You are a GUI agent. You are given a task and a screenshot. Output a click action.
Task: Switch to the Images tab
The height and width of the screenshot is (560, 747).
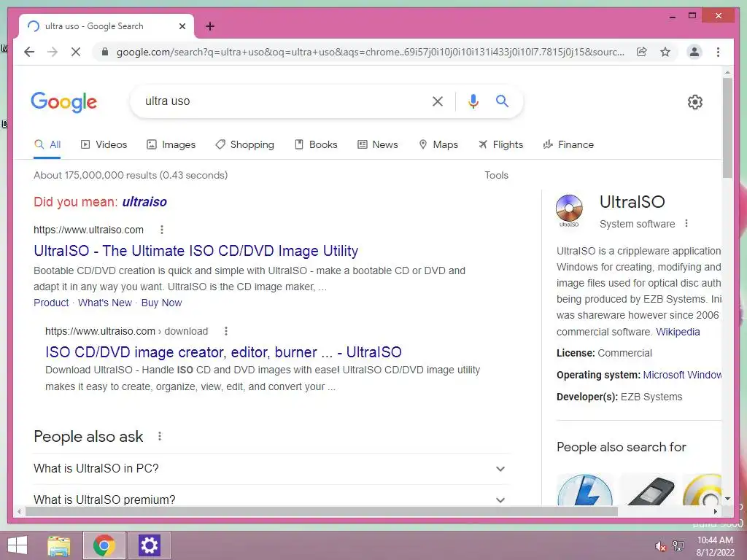coord(171,144)
